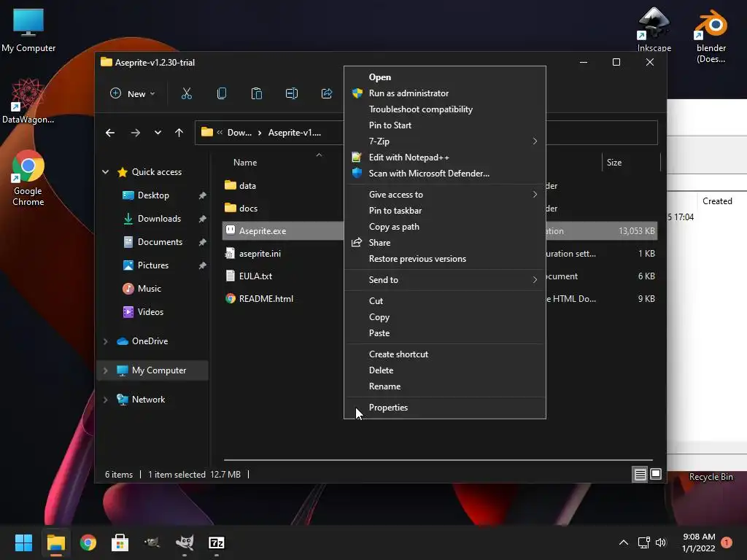This screenshot has width=747, height=560.
Task: Open the My Computer desktop icon
Action: [x=28, y=31]
